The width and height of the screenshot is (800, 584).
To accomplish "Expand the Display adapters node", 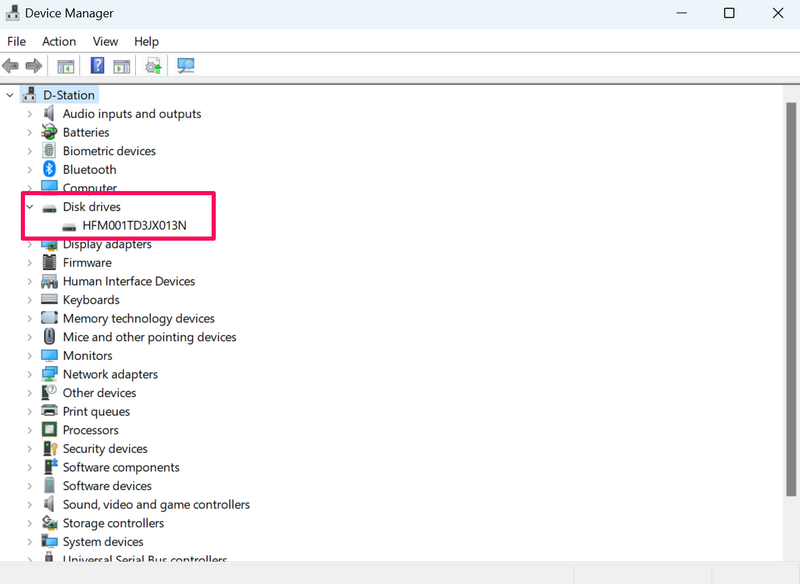I will point(29,244).
